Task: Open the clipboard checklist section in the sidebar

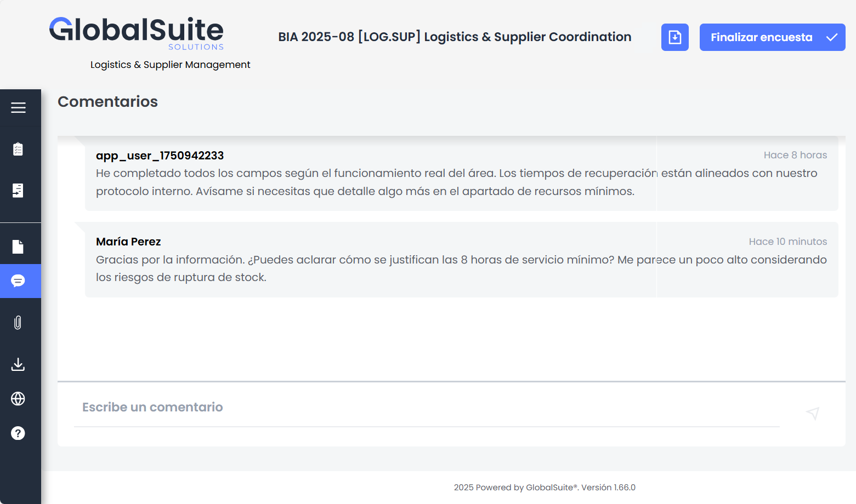Action: tap(18, 149)
